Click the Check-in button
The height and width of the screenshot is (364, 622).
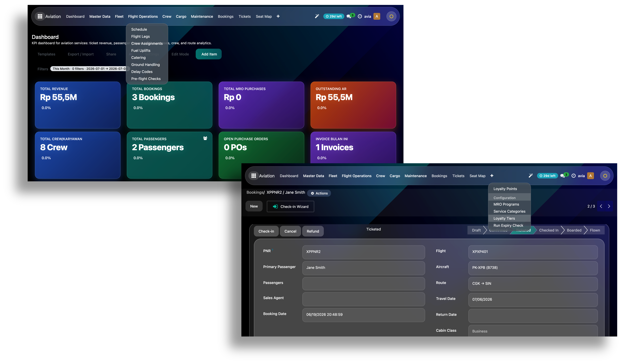coord(266,231)
